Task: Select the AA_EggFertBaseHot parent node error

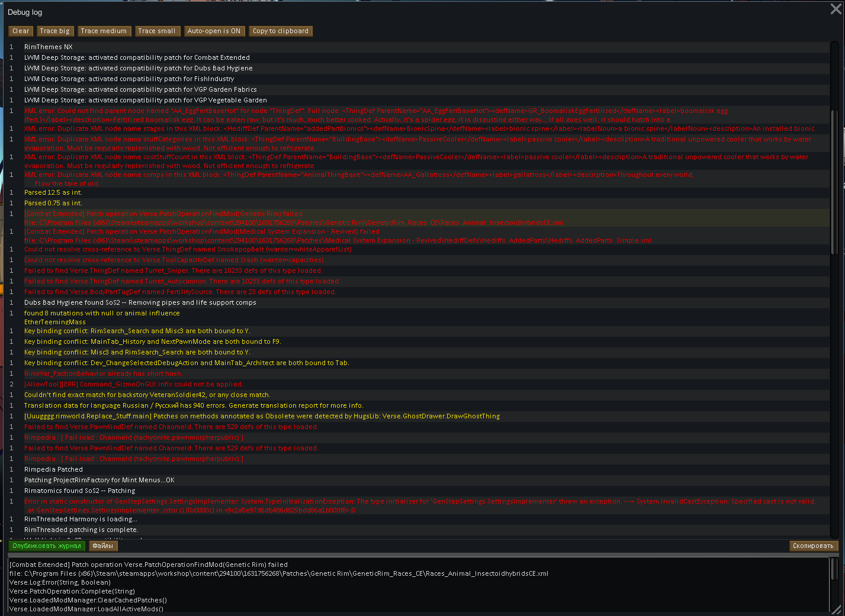Action: click(x=419, y=115)
